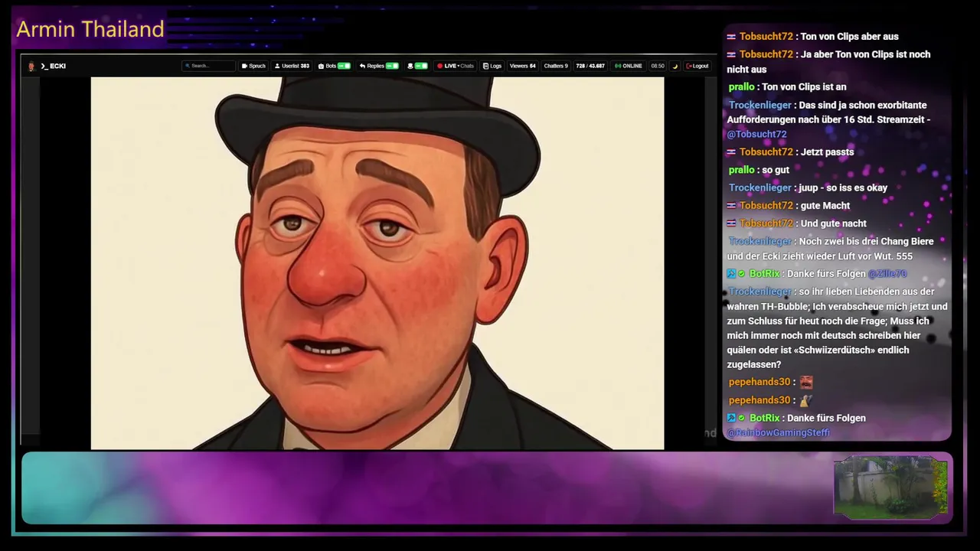Click prallo on 'Ton von Clips ist an'

click(x=742, y=87)
